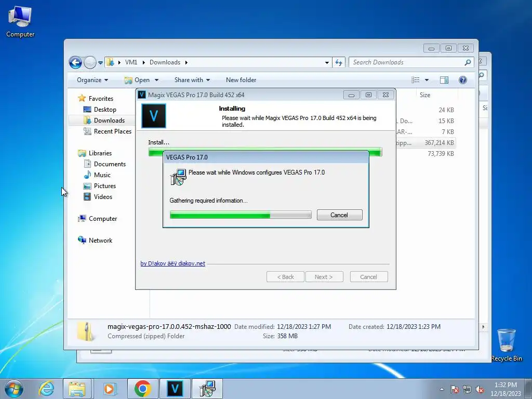Click the search magnifier in Search Downloads
This screenshot has height=399, width=532.
pyautogui.click(x=468, y=62)
